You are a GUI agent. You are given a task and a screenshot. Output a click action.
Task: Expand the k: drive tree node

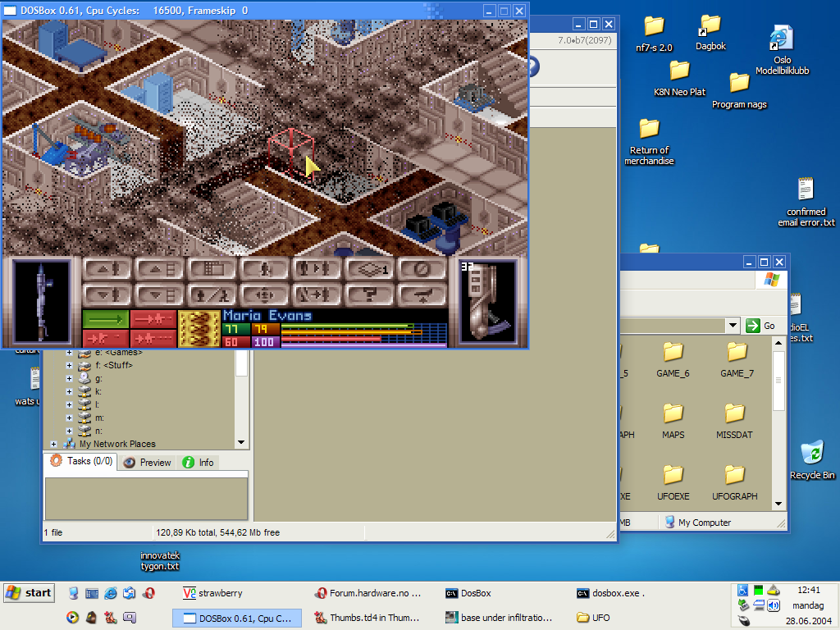tap(69, 391)
